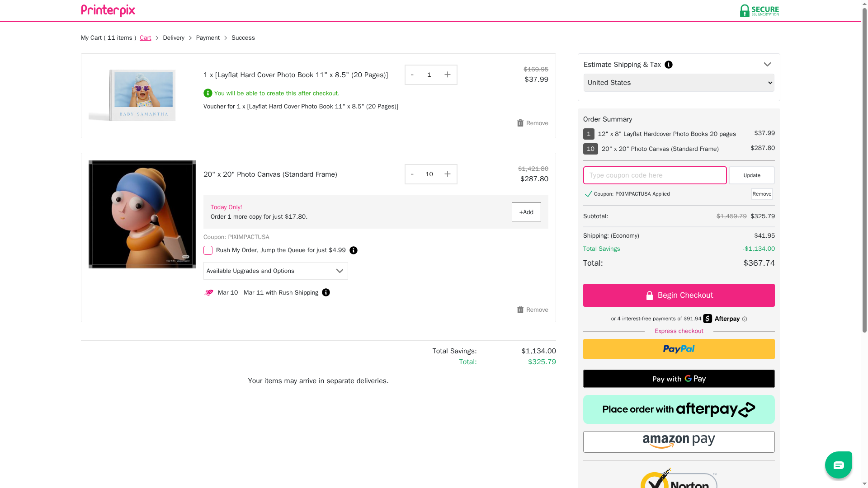Click info icon next to Rush My Order
The image size is (868, 488).
point(354,250)
